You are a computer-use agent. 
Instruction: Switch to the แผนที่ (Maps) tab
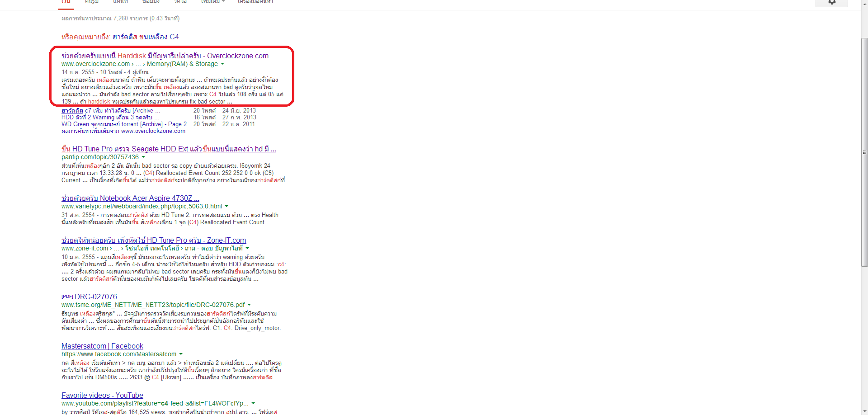click(120, 2)
